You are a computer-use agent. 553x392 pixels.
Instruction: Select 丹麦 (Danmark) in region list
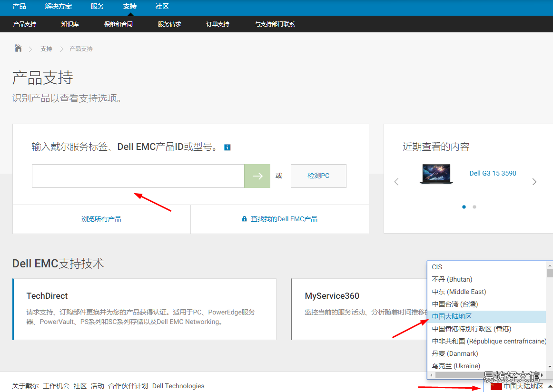point(487,353)
